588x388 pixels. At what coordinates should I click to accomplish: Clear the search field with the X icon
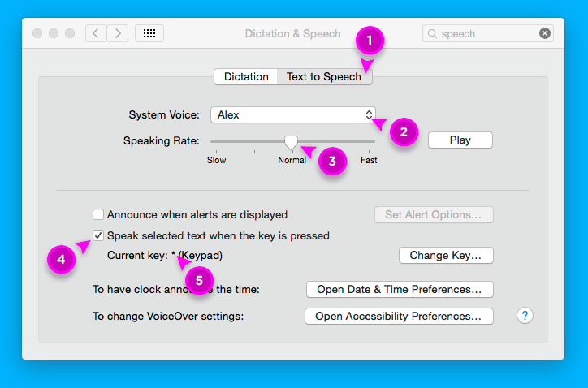tap(544, 33)
